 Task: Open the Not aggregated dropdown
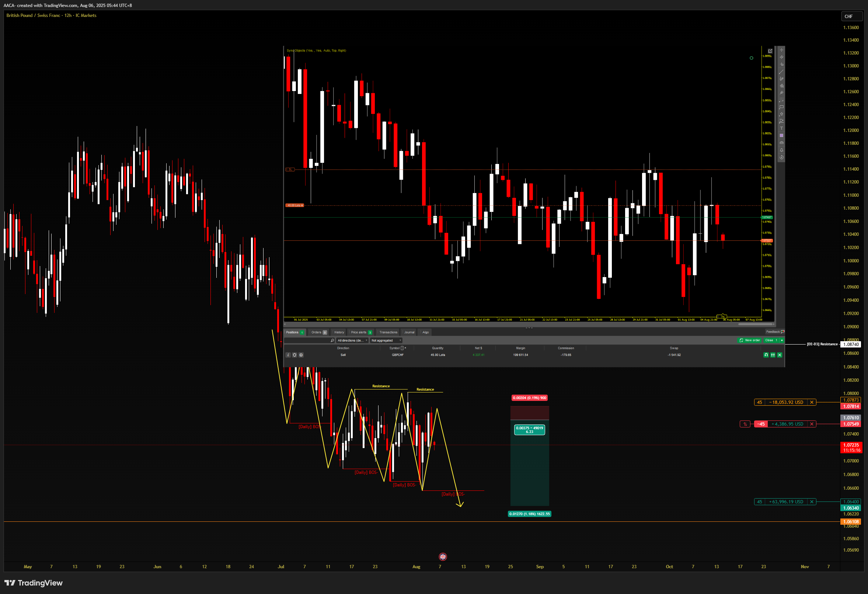pyautogui.click(x=386, y=340)
